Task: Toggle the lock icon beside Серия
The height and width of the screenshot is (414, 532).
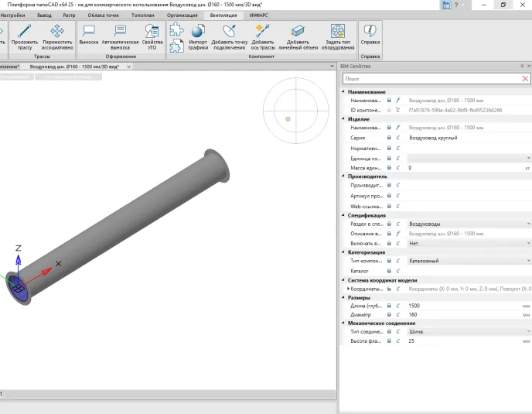Action: (x=389, y=138)
